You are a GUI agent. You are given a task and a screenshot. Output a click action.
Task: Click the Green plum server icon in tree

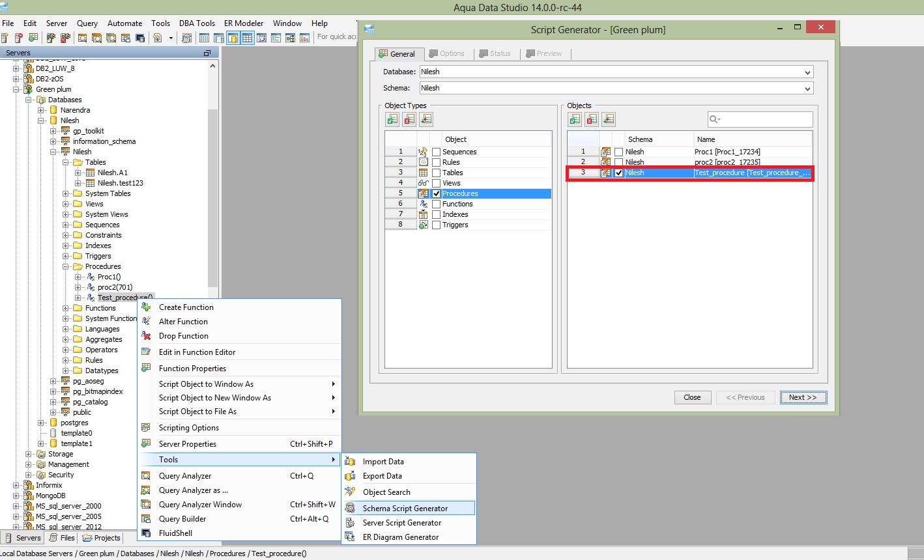[28, 89]
